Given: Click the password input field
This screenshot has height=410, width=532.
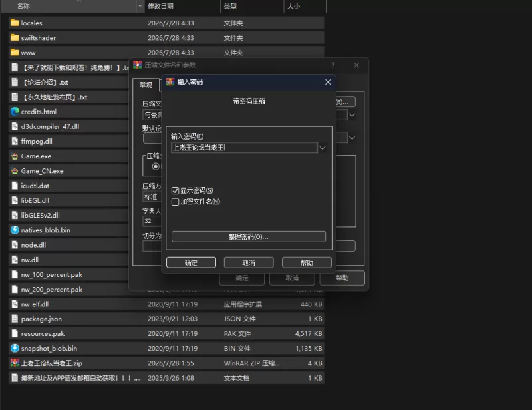Looking at the screenshot, I should (244, 148).
